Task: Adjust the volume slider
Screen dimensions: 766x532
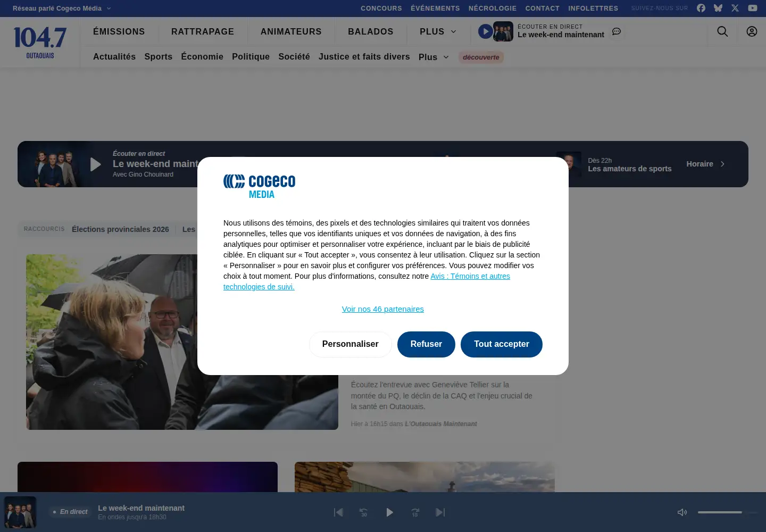Action: click(x=727, y=512)
